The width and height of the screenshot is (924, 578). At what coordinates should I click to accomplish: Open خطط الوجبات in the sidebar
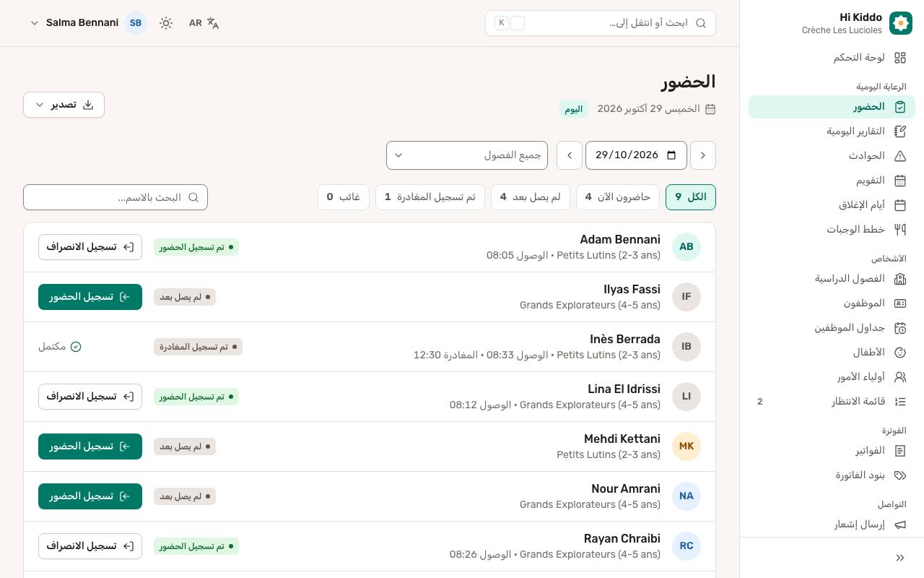[832, 230]
